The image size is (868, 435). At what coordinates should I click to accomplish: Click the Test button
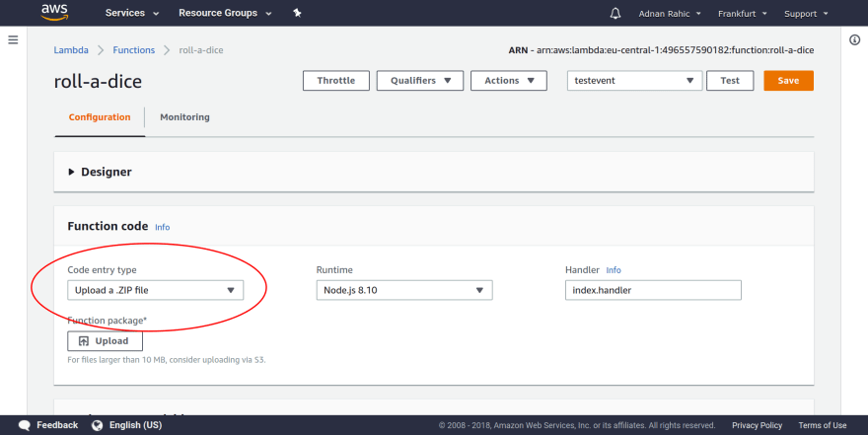(730, 80)
